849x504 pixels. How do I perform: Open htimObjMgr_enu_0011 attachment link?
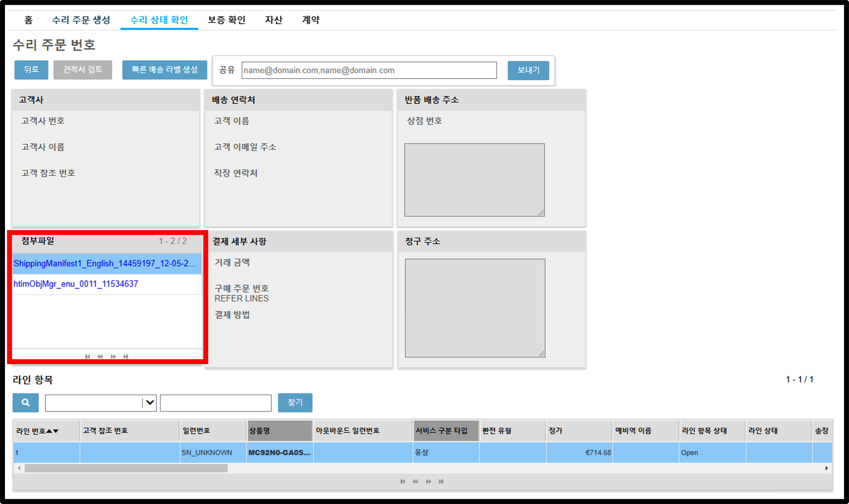pyautogui.click(x=76, y=284)
